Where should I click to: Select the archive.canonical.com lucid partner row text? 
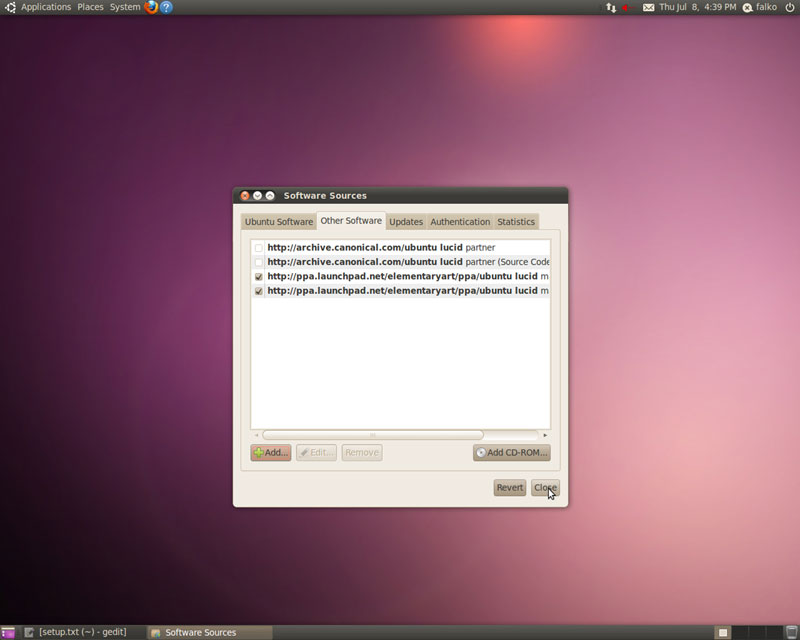[381, 248]
